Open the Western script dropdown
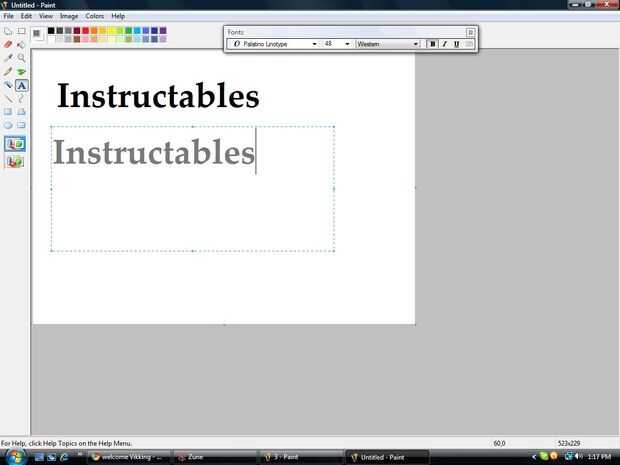 [x=416, y=44]
